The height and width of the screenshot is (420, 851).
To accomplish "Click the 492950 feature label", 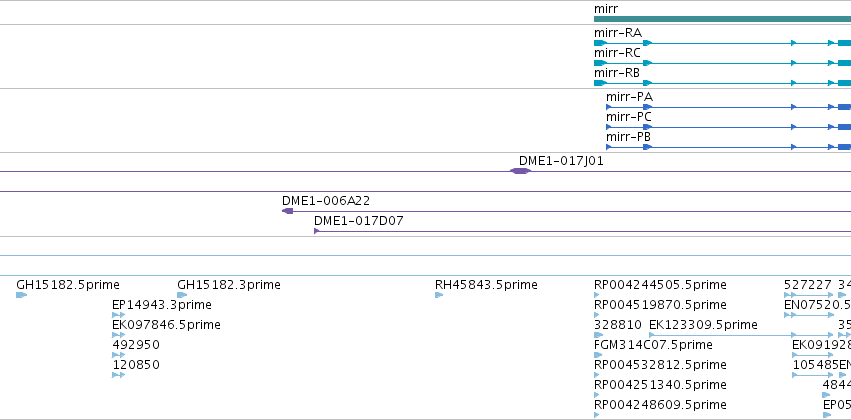I will pos(136,345).
